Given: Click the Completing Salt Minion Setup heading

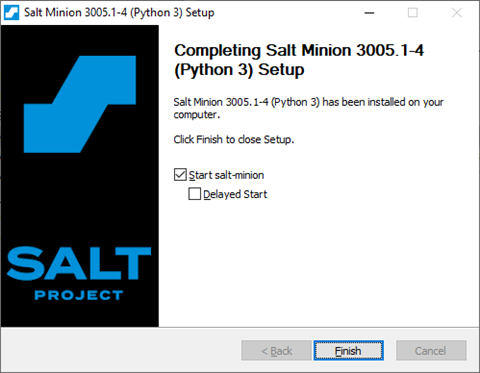Looking at the screenshot, I should [299, 60].
